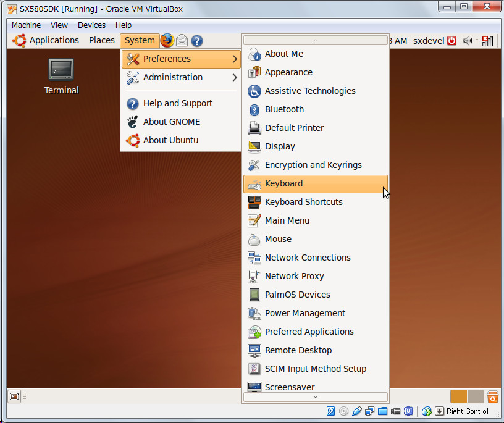504x423 pixels.
Task: Click the keyboard capture arrow status icon
Action: [439, 411]
